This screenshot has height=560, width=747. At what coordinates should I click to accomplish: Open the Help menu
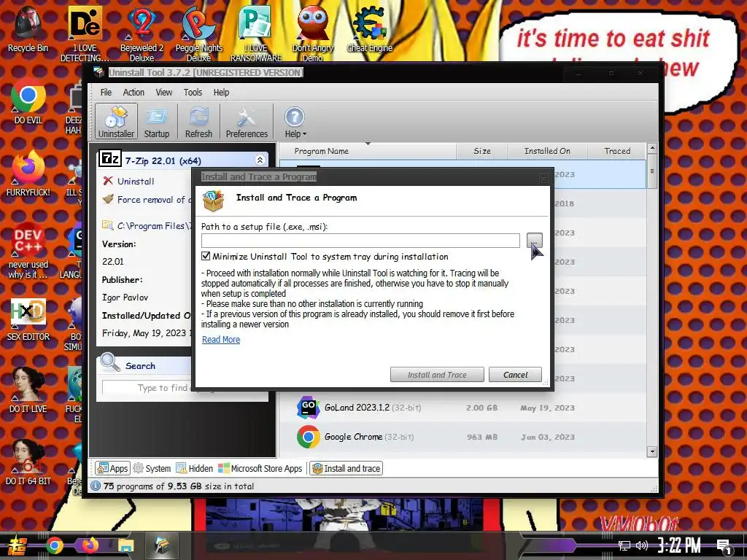tap(221, 93)
